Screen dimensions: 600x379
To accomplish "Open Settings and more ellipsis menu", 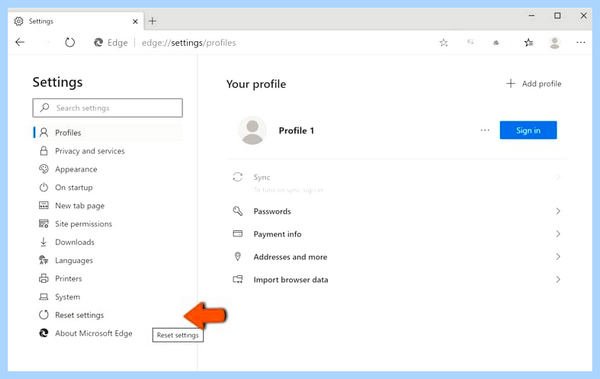I will (x=580, y=42).
